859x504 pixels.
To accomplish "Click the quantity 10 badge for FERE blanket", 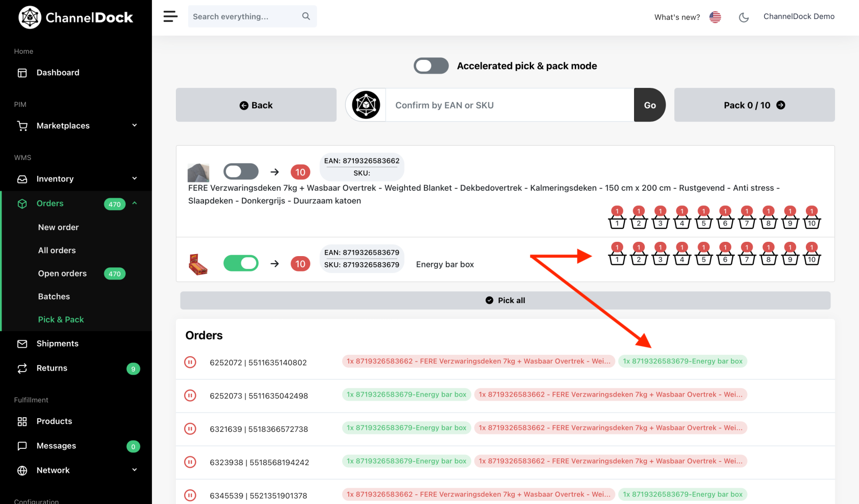I will 300,172.
